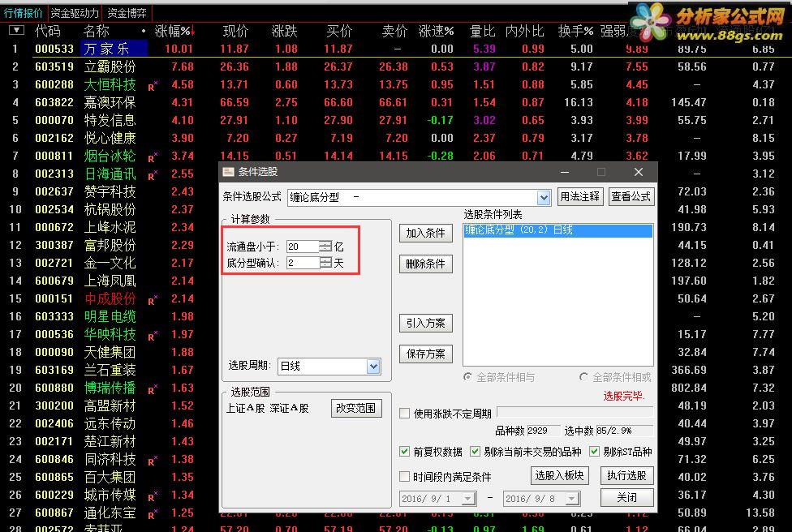Sort by the 涨幅% column header
The height and width of the screenshot is (532, 792).
tap(174, 32)
